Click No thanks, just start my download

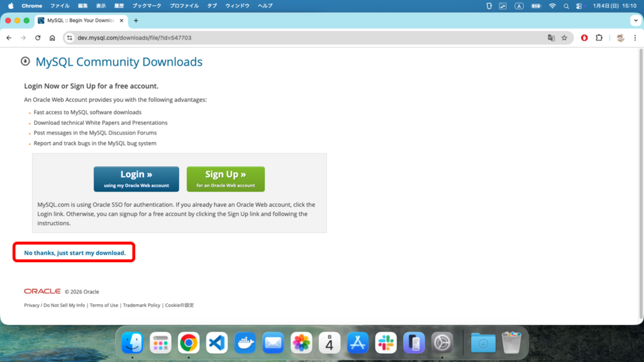(x=75, y=253)
